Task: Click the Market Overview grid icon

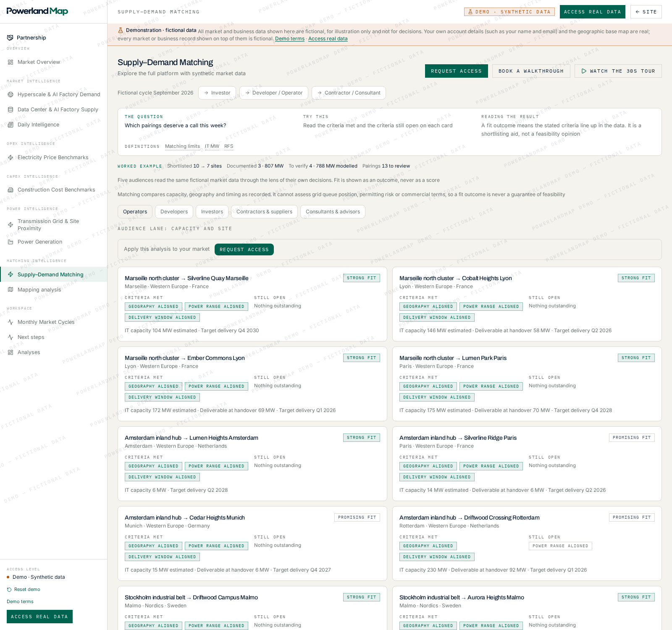Action: (x=10, y=62)
